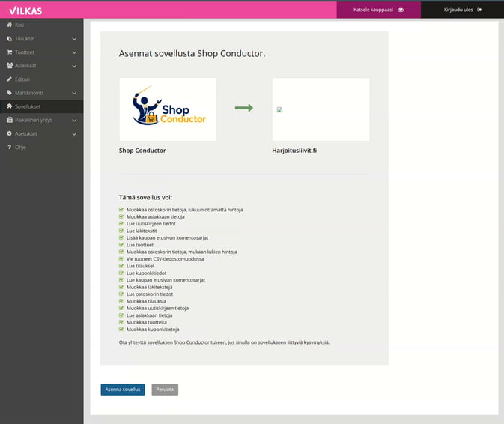Screen dimensions: 504x424
Task: Click the text Vie tuotteet CSV-tiedostomuodossa
Action: [166, 259]
